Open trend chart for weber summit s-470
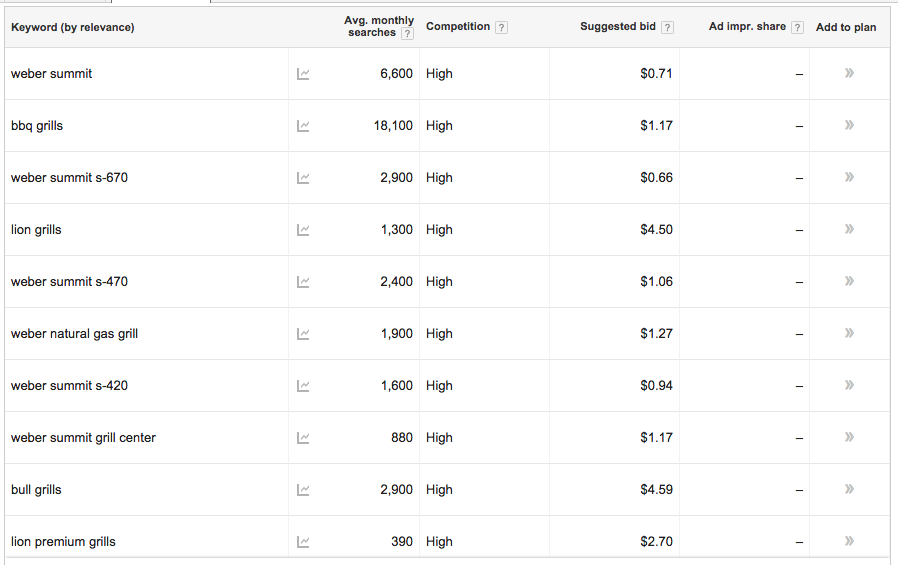898x565 pixels. [x=303, y=282]
